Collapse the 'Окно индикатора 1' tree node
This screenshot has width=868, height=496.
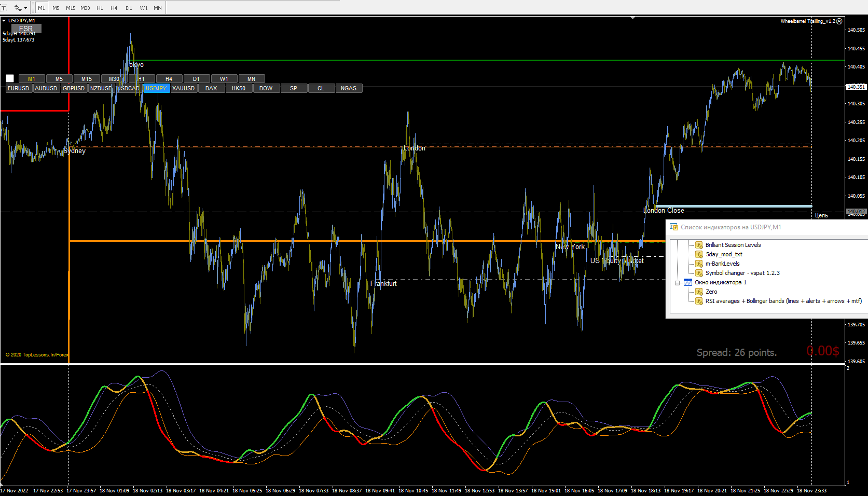point(678,283)
